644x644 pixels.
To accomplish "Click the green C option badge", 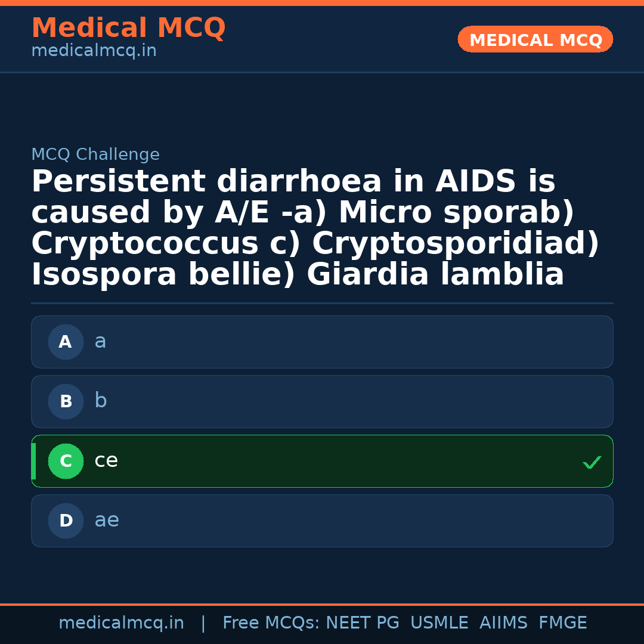I will pyautogui.click(x=66, y=461).
